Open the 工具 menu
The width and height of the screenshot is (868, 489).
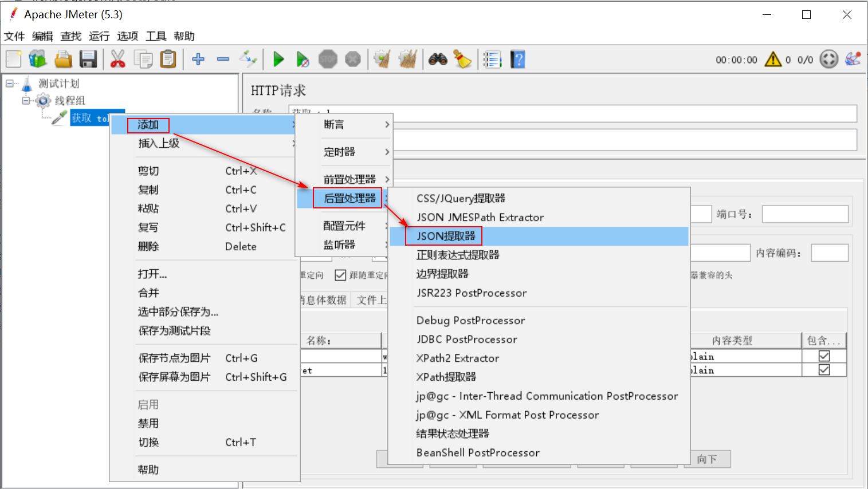pyautogui.click(x=156, y=36)
